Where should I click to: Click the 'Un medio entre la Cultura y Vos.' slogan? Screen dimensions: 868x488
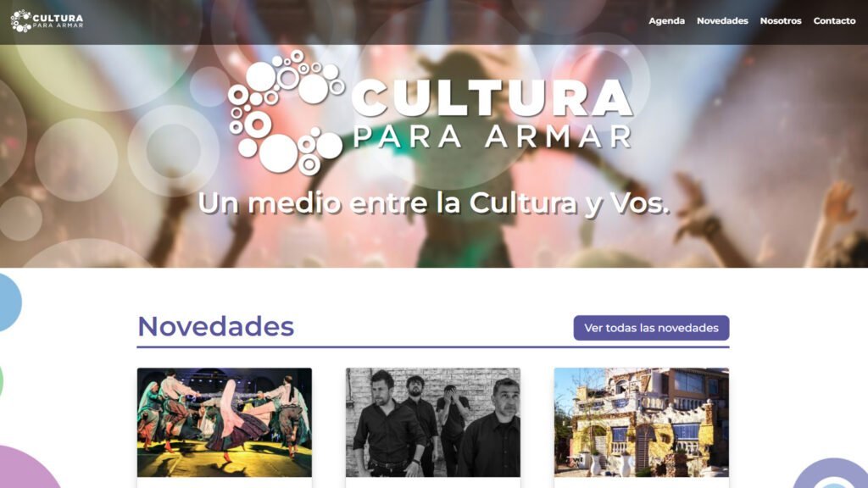tap(433, 203)
